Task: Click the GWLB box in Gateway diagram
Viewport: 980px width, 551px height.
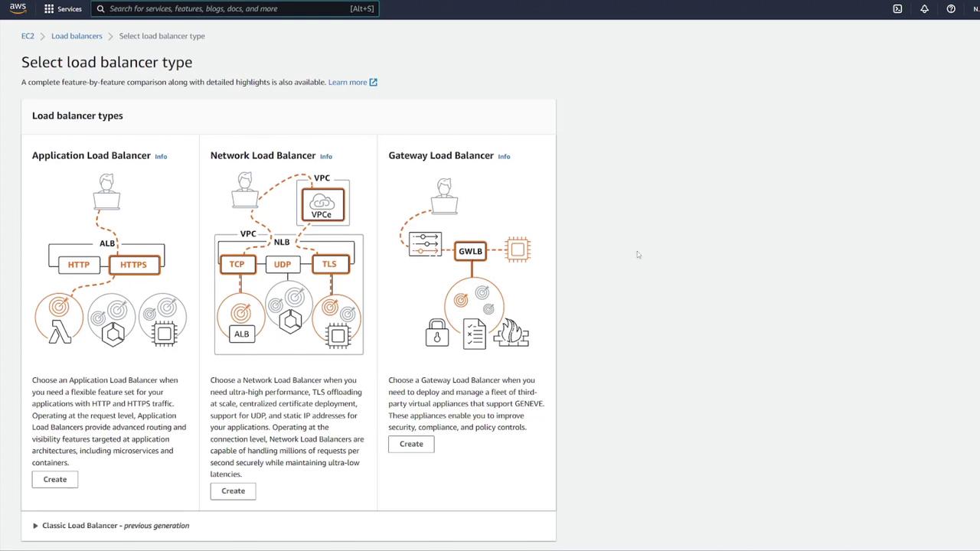Action: point(470,251)
